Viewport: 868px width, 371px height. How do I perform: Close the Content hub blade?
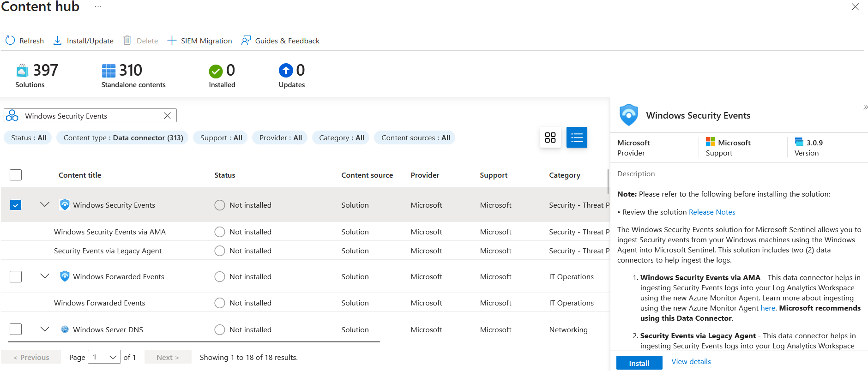tap(855, 7)
